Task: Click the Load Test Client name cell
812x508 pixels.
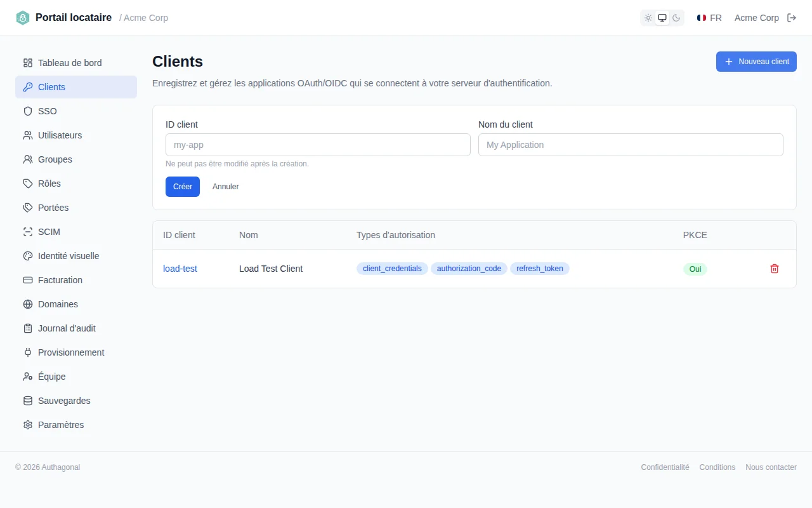Action: [271, 269]
